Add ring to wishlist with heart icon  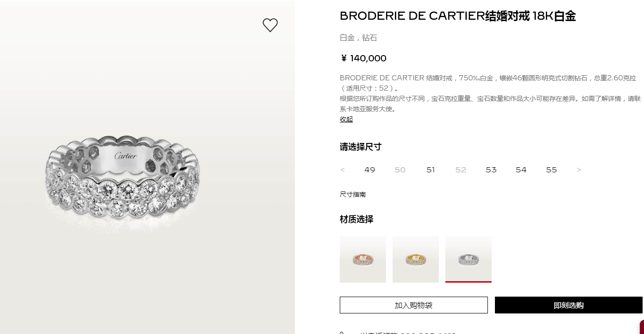pos(270,25)
